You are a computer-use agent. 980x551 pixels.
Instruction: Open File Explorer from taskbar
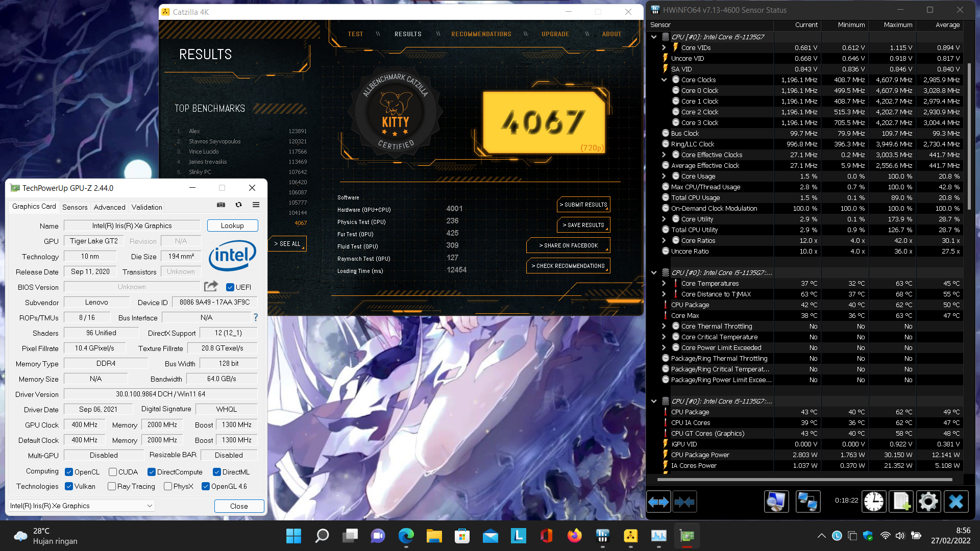(x=434, y=536)
